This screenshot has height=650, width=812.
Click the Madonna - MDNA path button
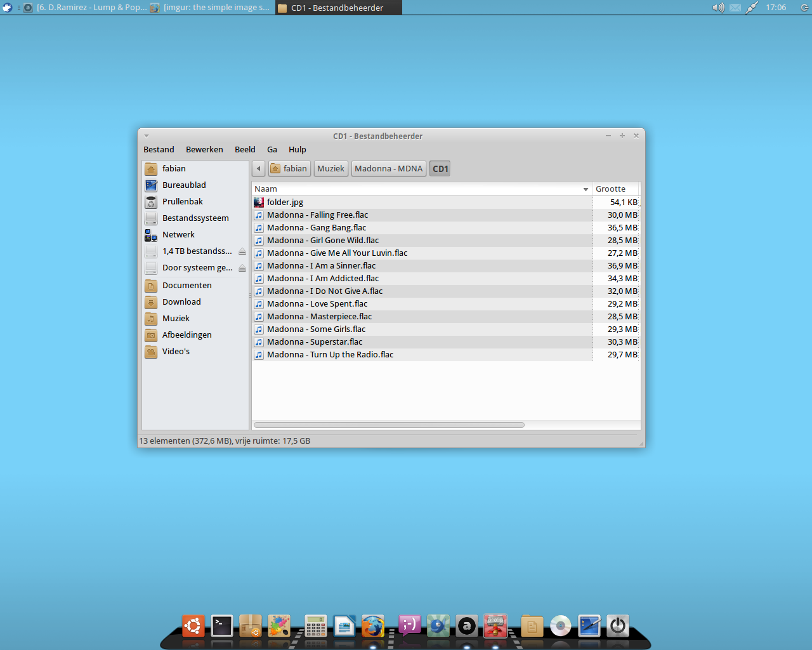[x=389, y=169]
